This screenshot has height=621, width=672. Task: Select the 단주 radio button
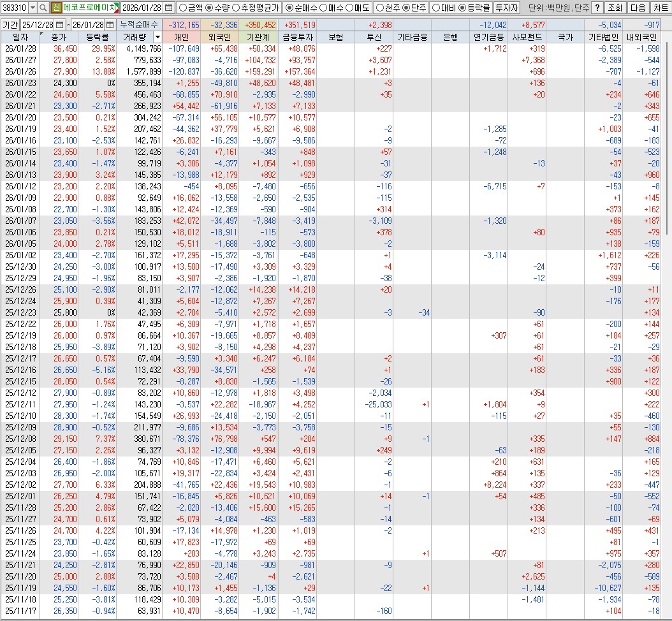[406, 8]
